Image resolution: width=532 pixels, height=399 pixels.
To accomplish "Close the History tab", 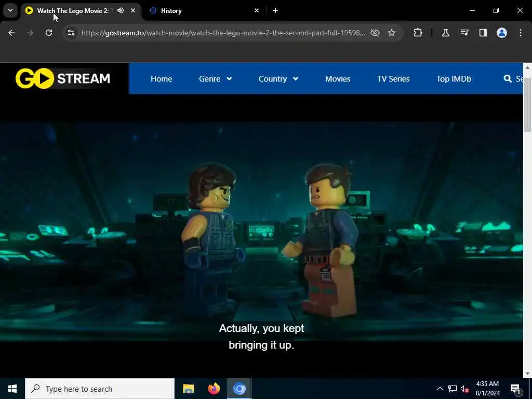I will (257, 10).
